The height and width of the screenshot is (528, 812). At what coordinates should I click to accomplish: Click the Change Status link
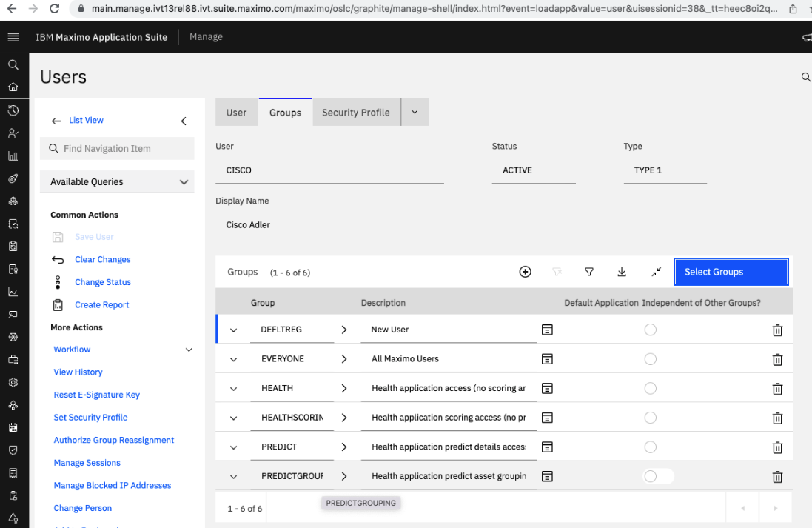[x=103, y=282]
